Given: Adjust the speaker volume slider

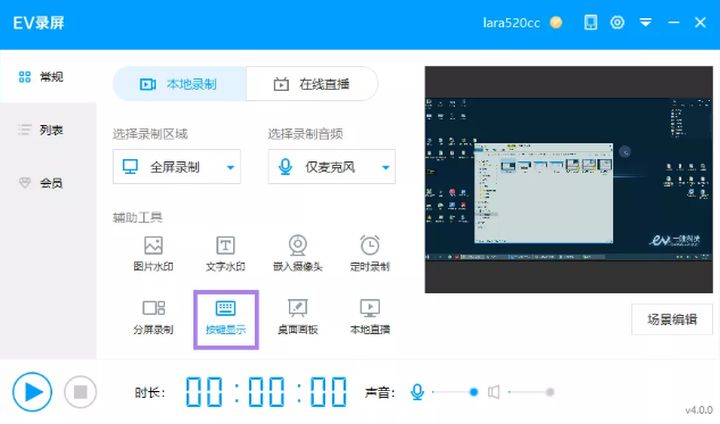Looking at the screenshot, I should 531,392.
